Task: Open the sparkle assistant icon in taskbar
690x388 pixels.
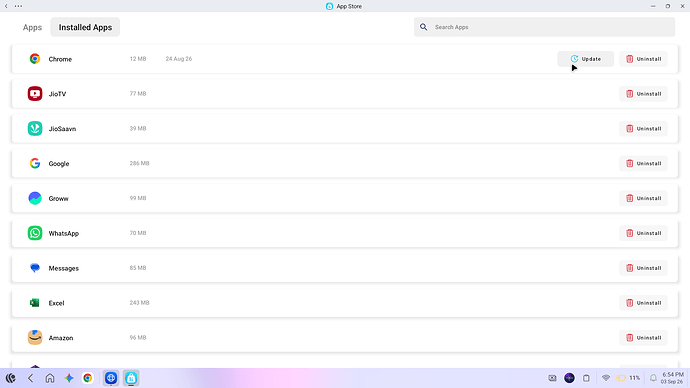Action: tap(69, 378)
